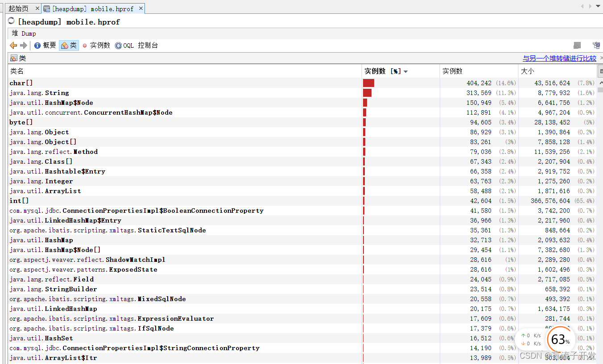Screen dimensions: 603x364
Task: Select the java.util.HashSet row
Action: (x=302, y=338)
